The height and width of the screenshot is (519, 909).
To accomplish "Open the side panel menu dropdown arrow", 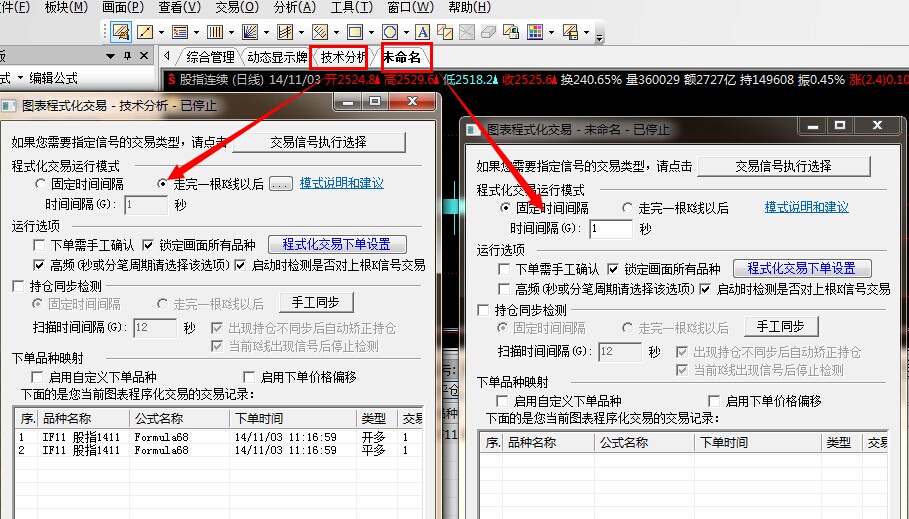I will point(110,56).
